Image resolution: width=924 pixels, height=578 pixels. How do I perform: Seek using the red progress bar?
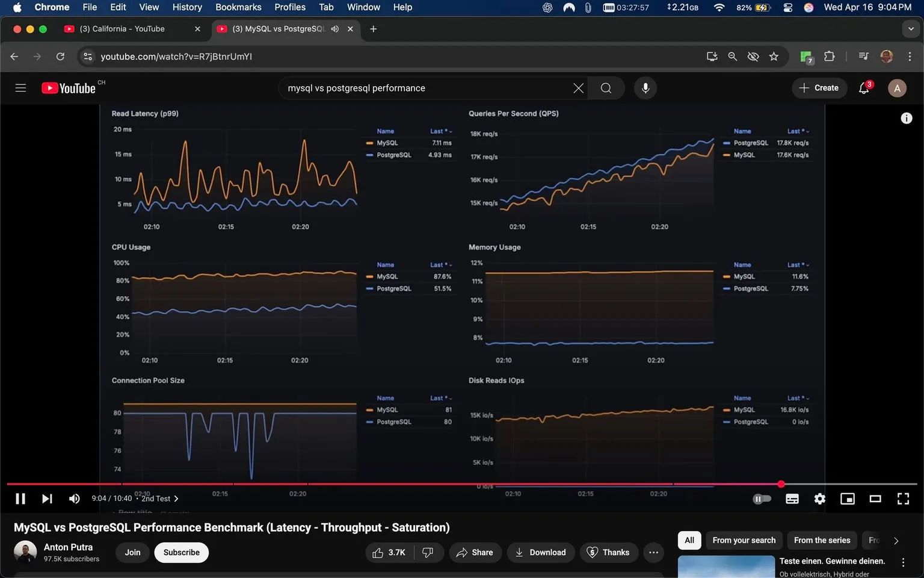coord(421,483)
